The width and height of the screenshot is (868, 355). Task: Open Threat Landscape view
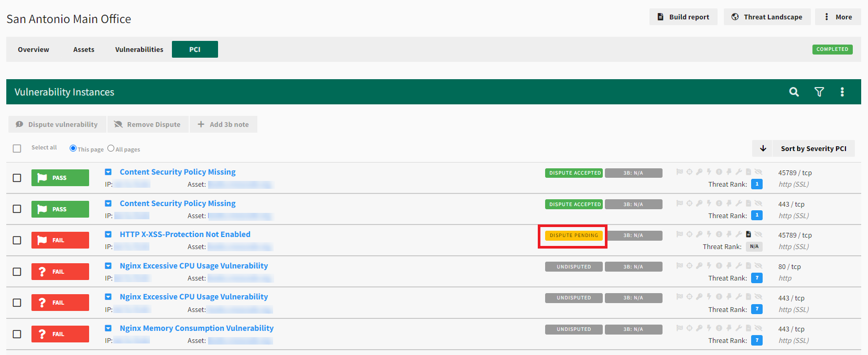[767, 17]
